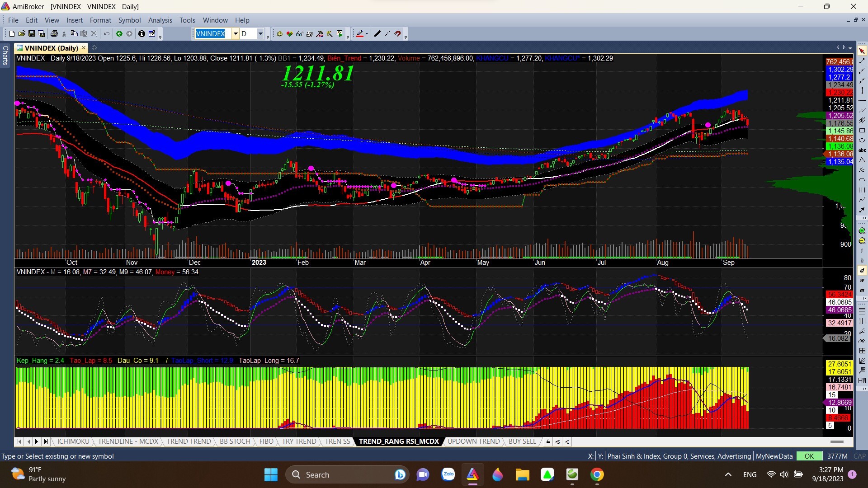The width and height of the screenshot is (868, 488).
Task: Open chart tab list dropdown arrow
Action: pyautogui.click(x=850, y=48)
